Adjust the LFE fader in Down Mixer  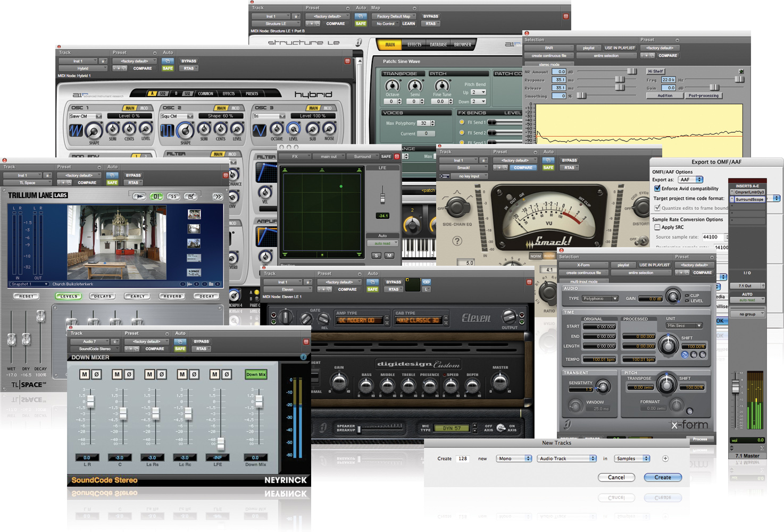pyautogui.click(x=221, y=444)
